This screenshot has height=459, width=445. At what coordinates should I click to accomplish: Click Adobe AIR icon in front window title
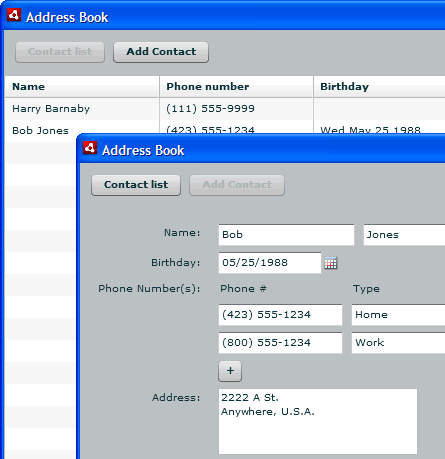tap(90, 148)
